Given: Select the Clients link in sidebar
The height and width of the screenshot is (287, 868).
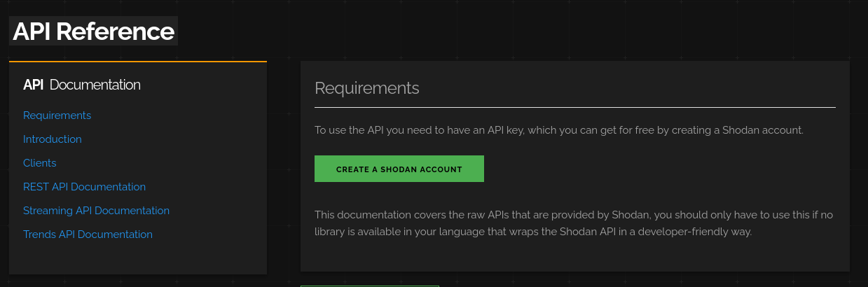Looking at the screenshot, I should 40,163.
